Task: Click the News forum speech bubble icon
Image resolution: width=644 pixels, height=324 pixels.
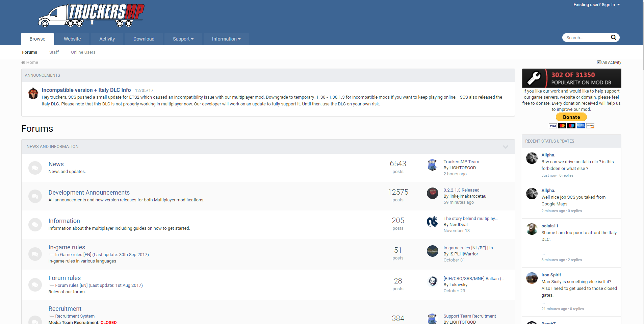Action: (x=35, y=168)
